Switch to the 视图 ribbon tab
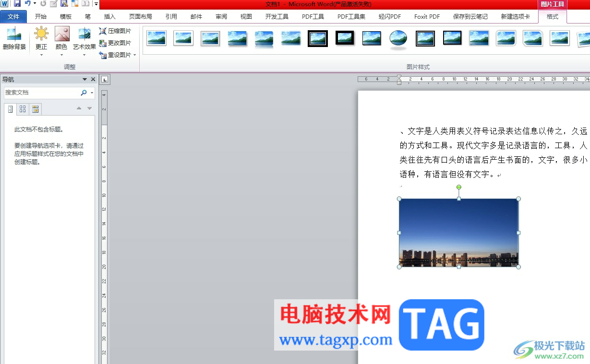This screenshot has height=364, width=590. pos(246,16)
